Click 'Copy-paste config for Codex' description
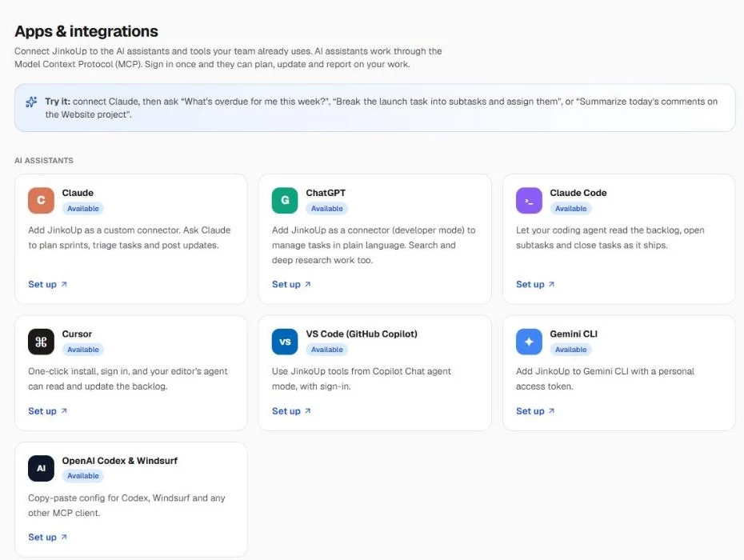744x560 pixels. coord(126,506)
